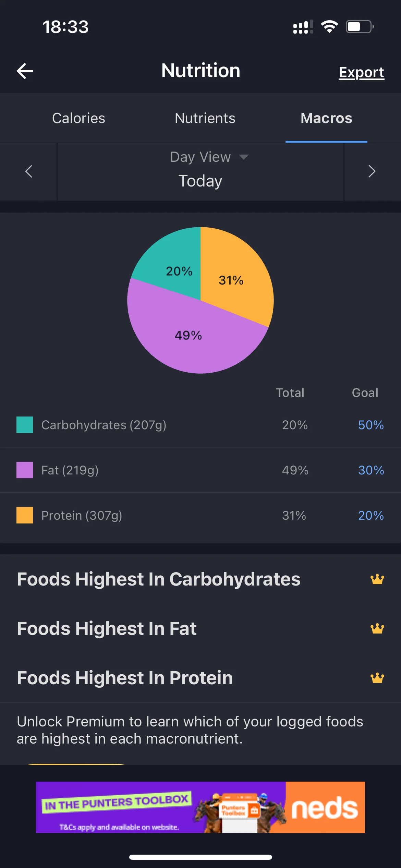
Task: Expand Foods Highest In Carbohydrates section
Action: pos(200,579)
